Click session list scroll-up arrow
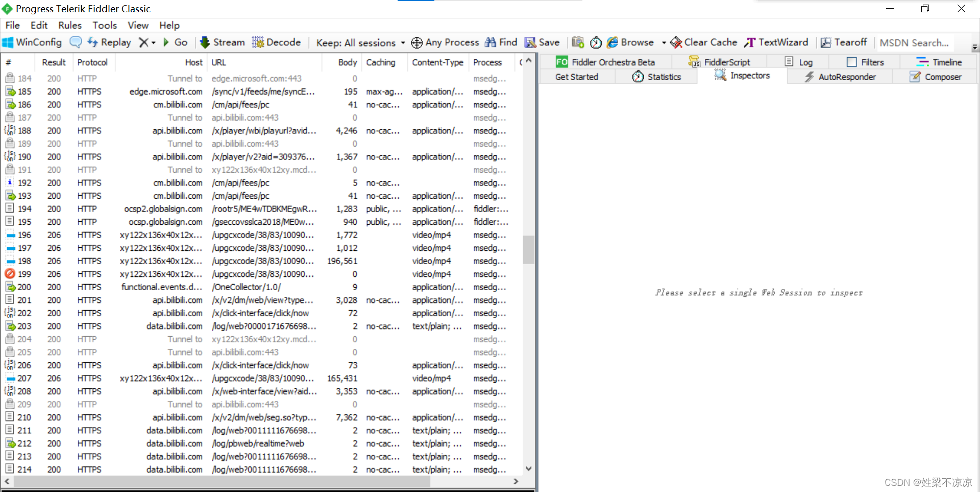Viewport: 980px width, 492px height. 529,61
